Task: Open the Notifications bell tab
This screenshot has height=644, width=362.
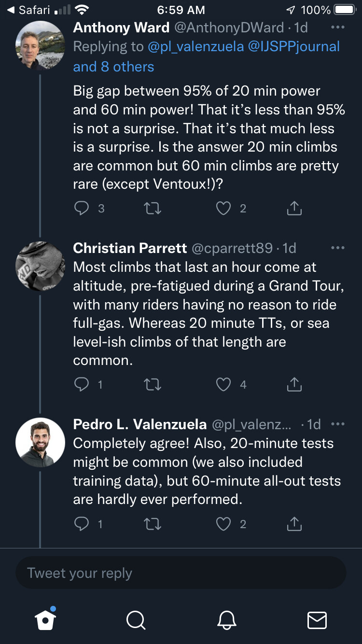Action: point(226,620)
